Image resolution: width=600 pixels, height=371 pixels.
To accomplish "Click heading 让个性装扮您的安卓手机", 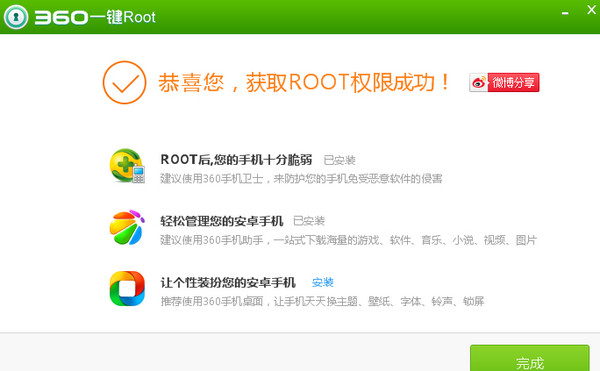I will coord(228,282).
